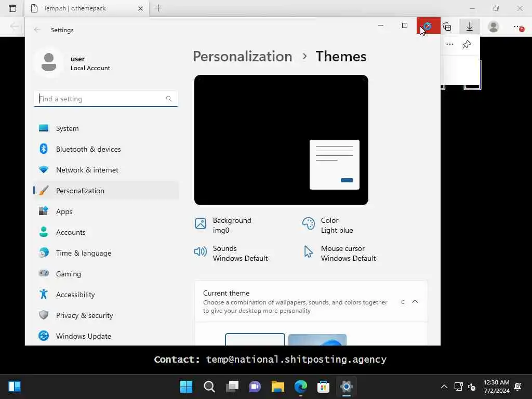The height and width of the screenshot is (399, 532).
Task: Open Network & internet settings
Action: tap(106, 170)
